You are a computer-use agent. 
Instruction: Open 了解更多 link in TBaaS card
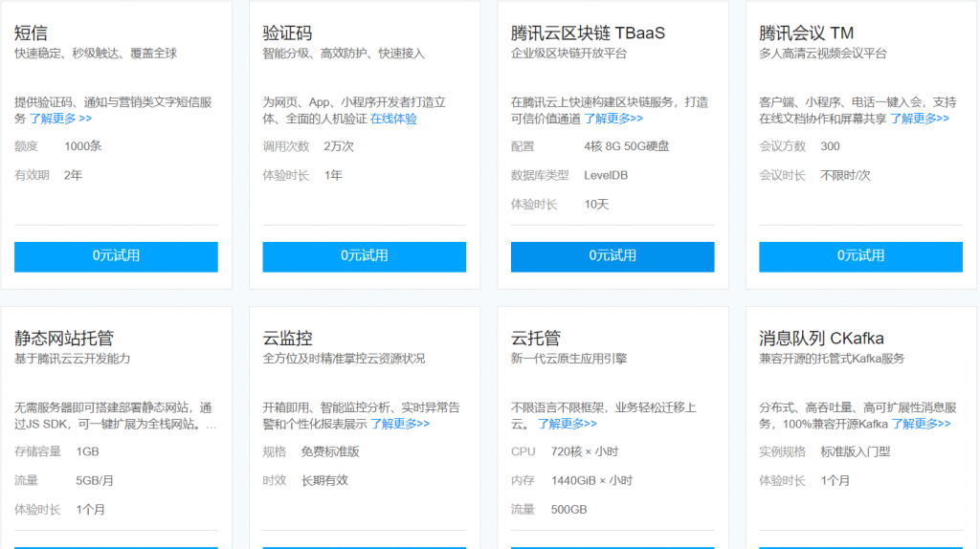pos(613,119)
